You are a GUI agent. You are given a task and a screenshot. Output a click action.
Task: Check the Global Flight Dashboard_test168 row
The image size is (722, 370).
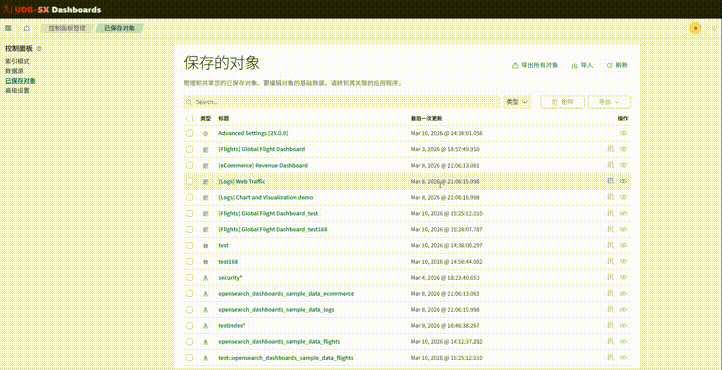[x=189, y=229]
